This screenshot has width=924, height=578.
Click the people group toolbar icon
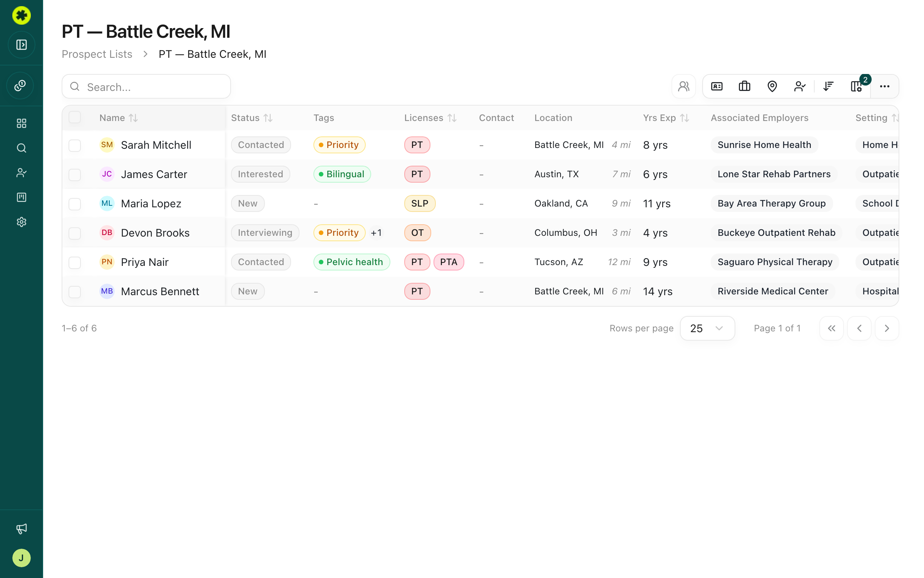(x=684, y=86)
